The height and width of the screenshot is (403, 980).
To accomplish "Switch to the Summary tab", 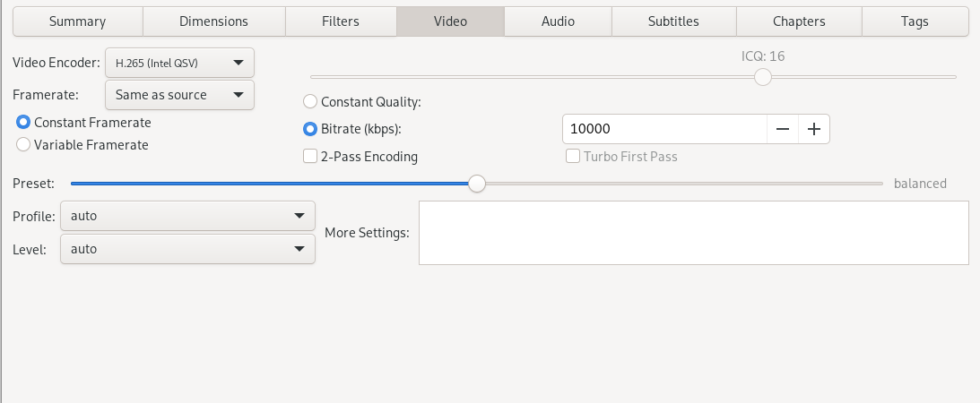I will tap(77, 21).
